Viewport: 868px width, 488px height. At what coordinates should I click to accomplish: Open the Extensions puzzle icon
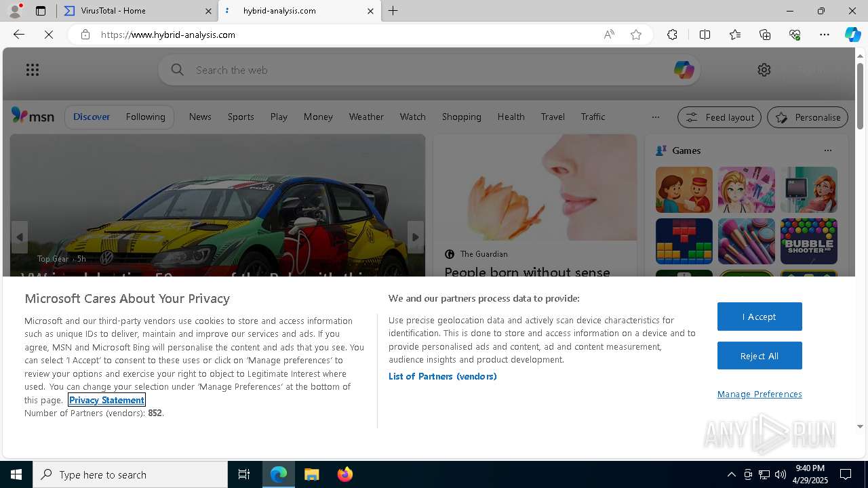672,35
